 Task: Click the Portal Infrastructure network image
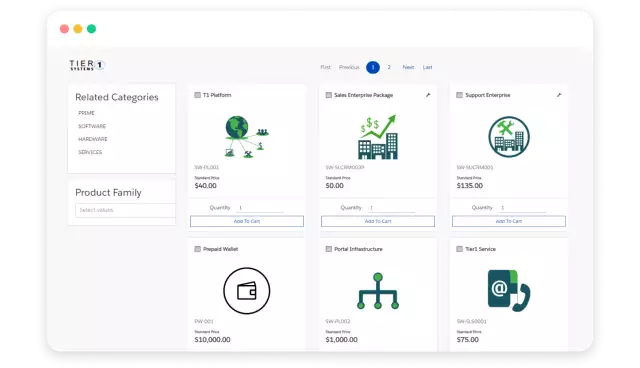pos(378,291)
